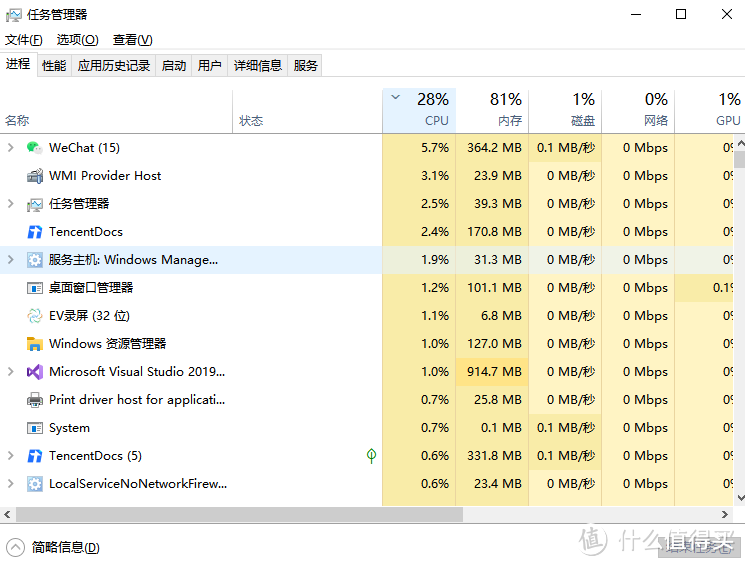
Task: Sort by the 网络 column header
Action: tap(638, 110)
